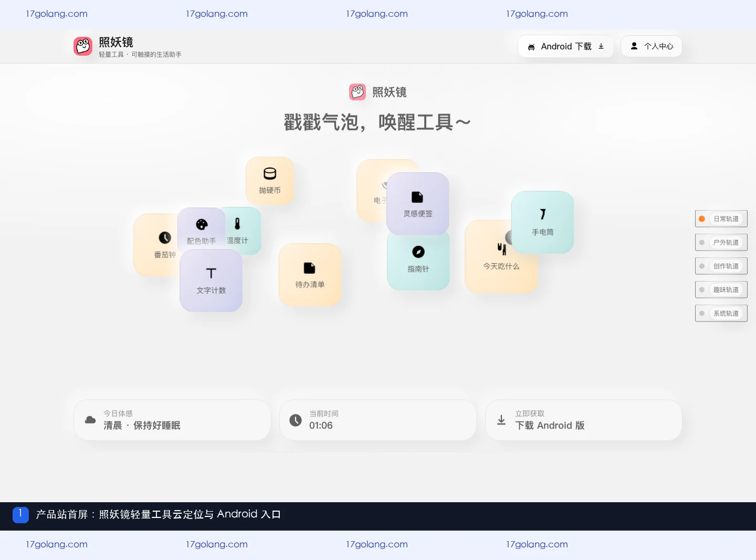Open the 文字计数 word-count bubble
This screenshot has height=560, width=756.
pos(211,281)
